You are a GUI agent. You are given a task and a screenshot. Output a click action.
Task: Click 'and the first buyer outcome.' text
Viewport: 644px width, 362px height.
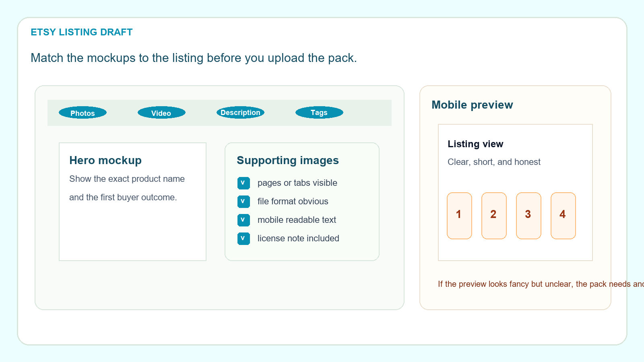tap(123, 197)
